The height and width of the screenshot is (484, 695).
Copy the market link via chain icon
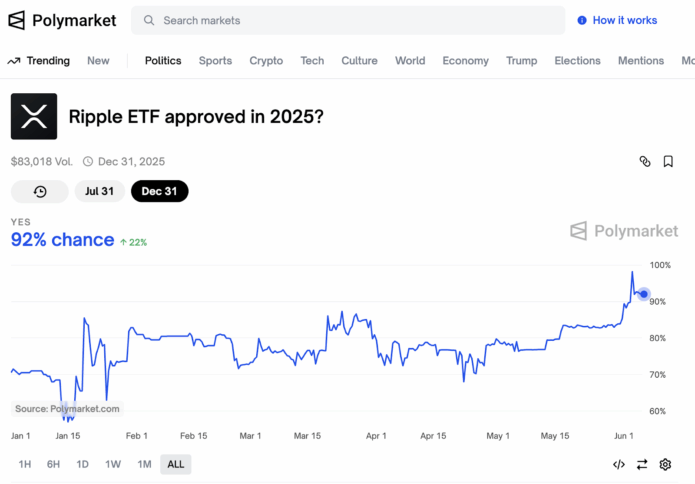coord(645,161)
